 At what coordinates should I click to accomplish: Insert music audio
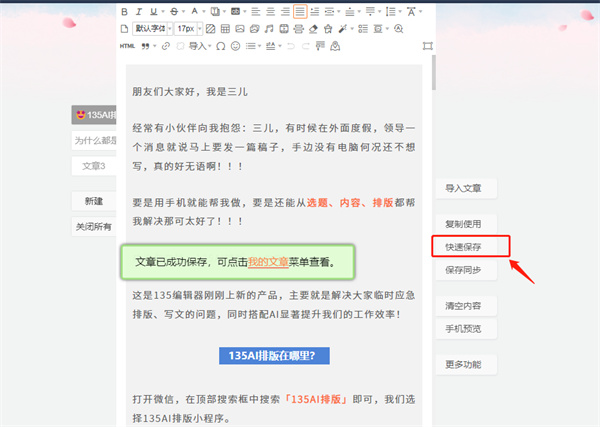coord(269,29)
